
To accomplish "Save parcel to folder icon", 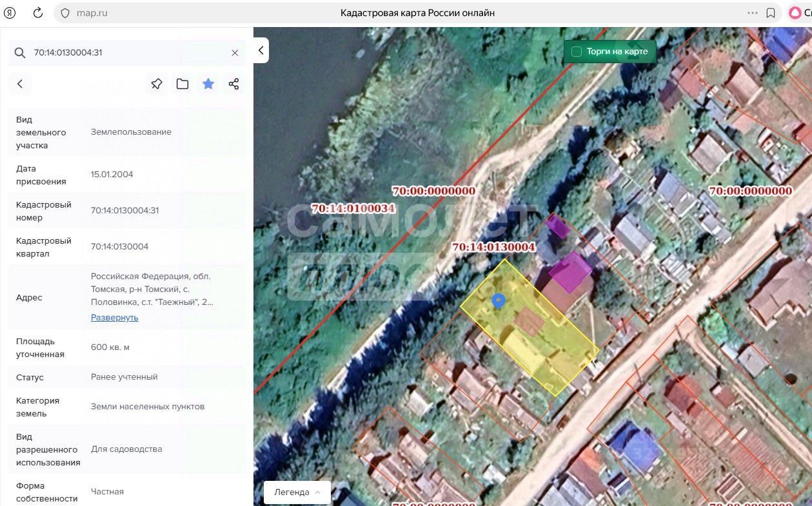I will coord(183,84).
